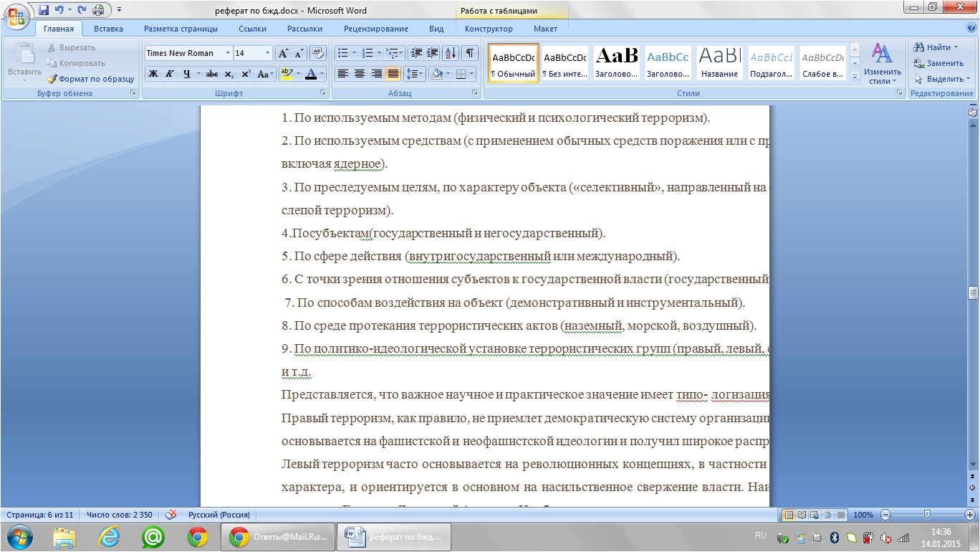Apply strikethrough formatting to text
This screenshot has height=552, width=980.
tap(211, 74)
